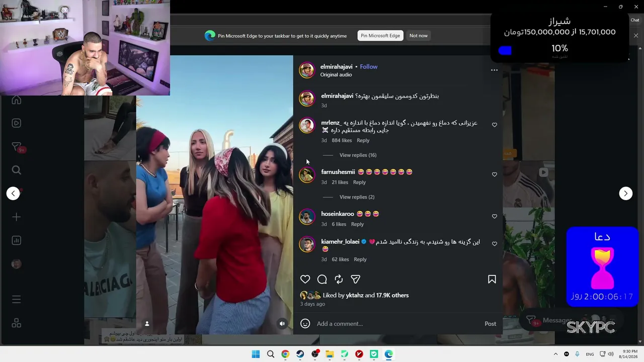This screenshot has width=644, height=362.
Task: Open the Steam taskbar icon
Action: pyautogui.click(x=300, y=354)
